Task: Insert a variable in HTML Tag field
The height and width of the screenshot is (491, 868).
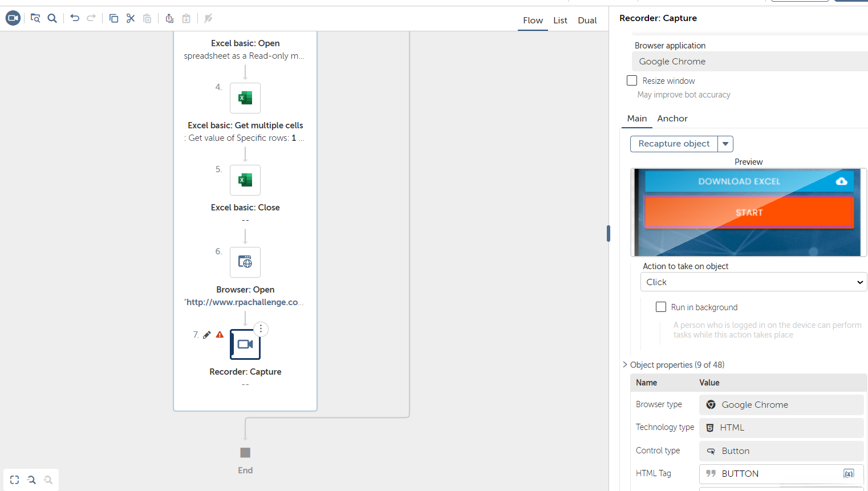Action: click(x=849, y=474)
